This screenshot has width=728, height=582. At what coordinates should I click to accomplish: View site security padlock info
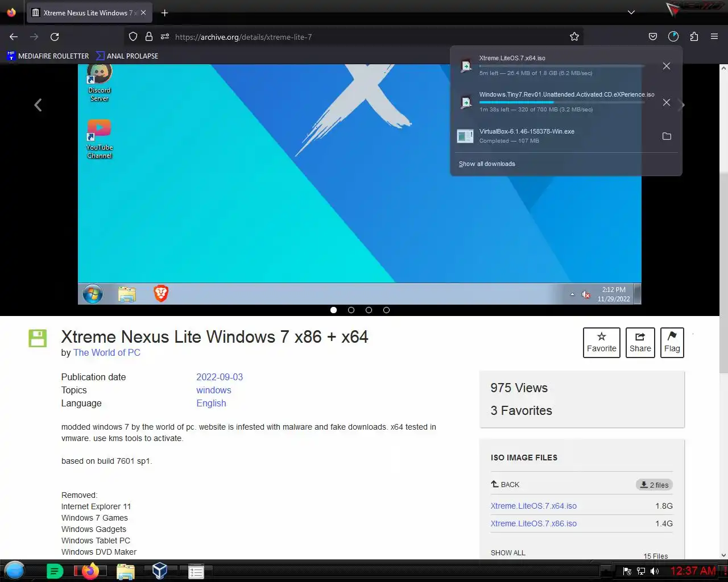[x=149, y=37]
